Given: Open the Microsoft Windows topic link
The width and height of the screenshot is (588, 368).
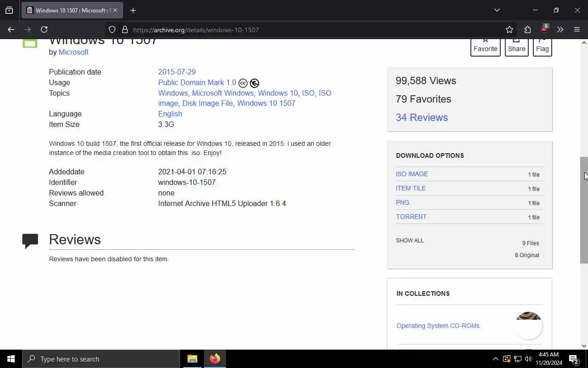Looking at the screenshot, I should 222,93.
